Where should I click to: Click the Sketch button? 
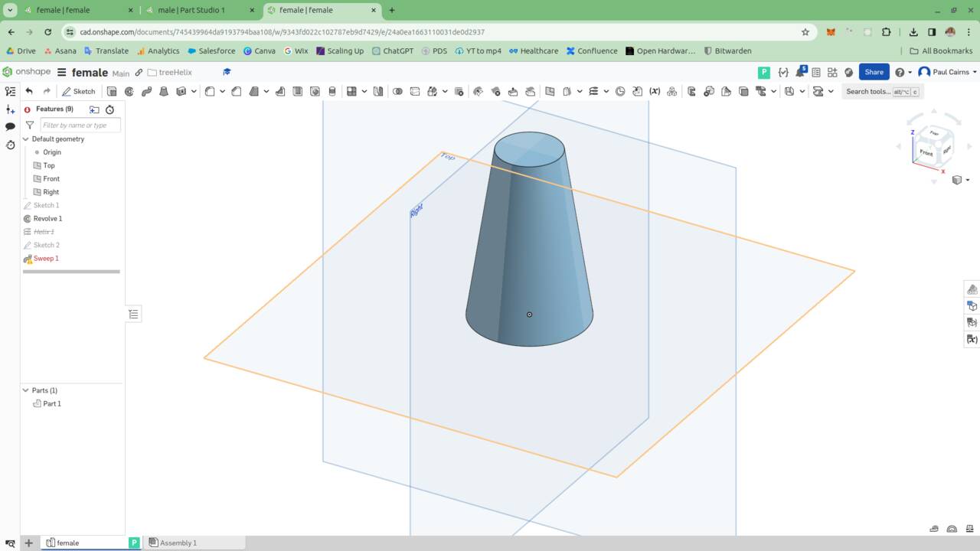[79, 91]
